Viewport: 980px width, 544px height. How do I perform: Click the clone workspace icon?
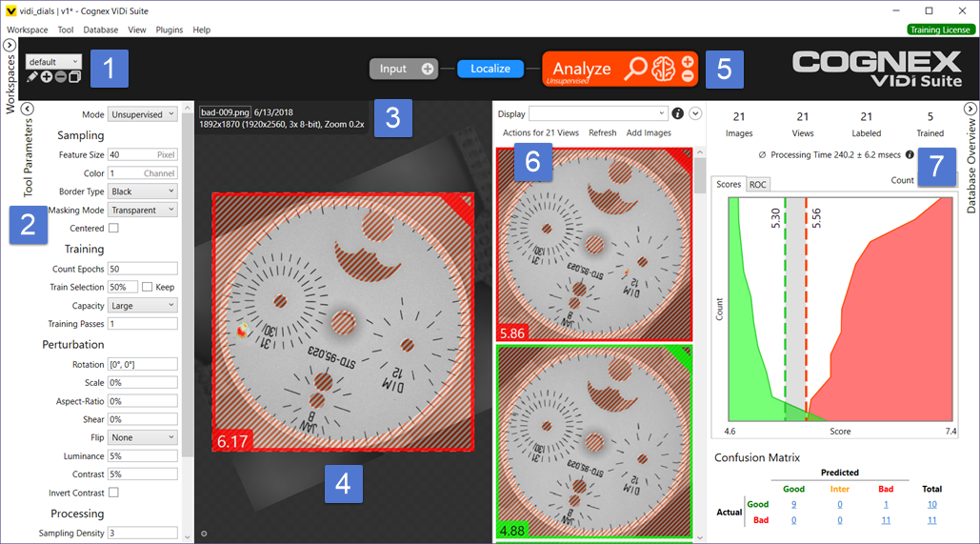point(74,76)
